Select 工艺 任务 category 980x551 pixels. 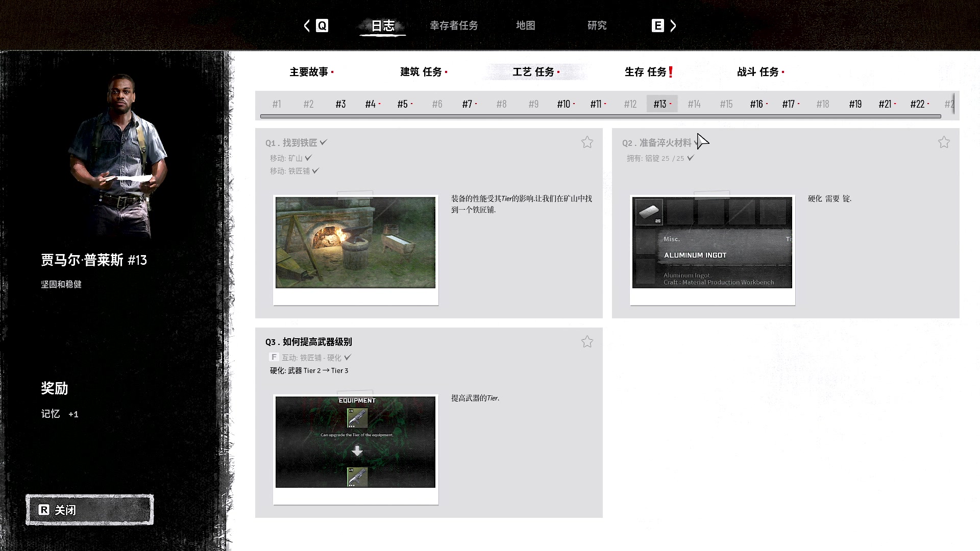pos(536,72)
